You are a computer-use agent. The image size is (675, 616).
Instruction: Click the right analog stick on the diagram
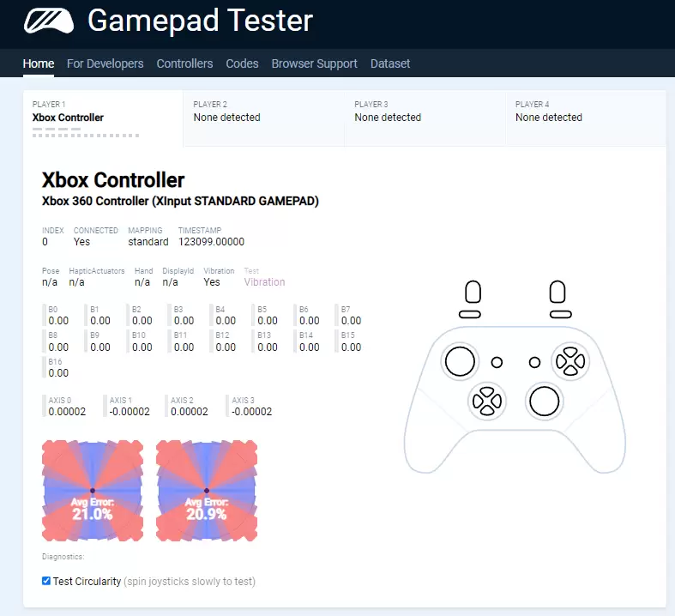544,402
